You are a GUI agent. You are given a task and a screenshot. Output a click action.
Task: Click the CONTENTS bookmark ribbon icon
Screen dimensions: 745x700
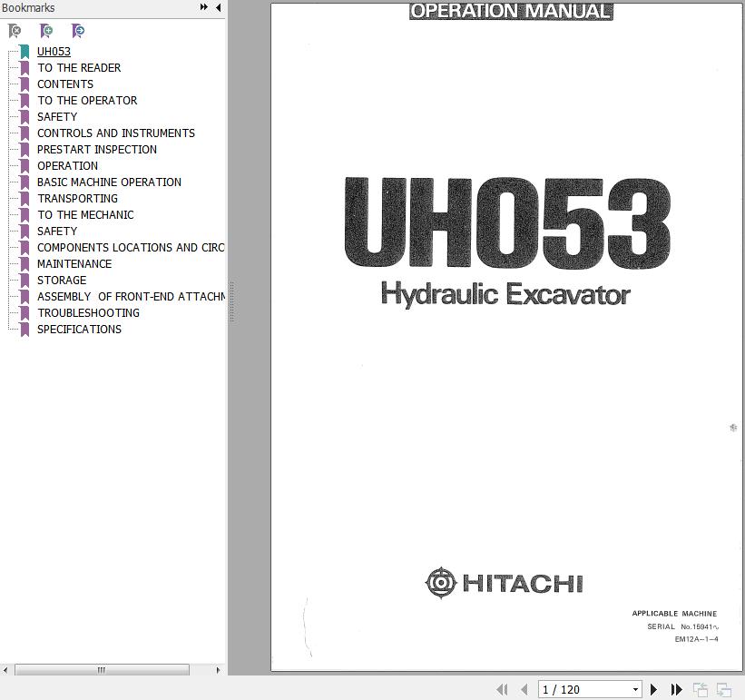coord(25,84)
